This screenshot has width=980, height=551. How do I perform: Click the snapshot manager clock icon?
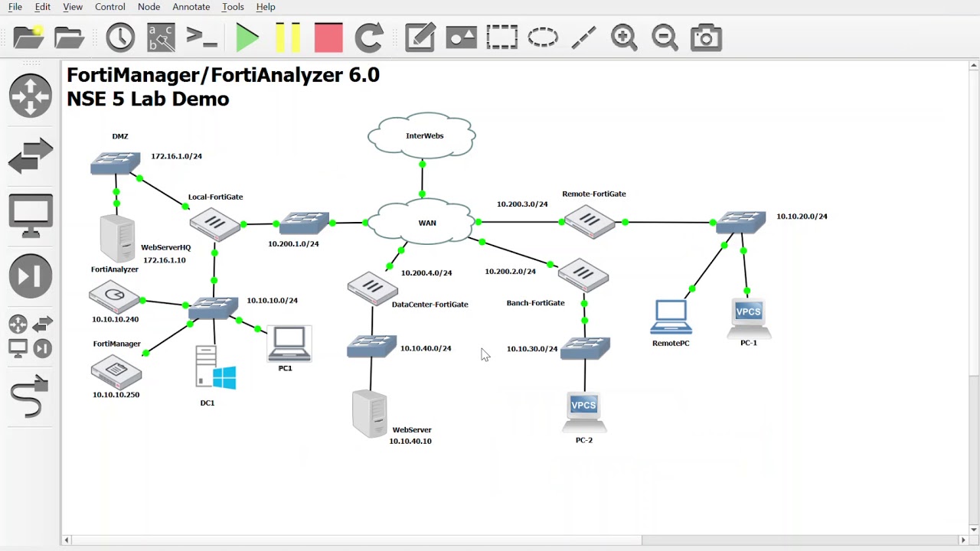(120, 37)
